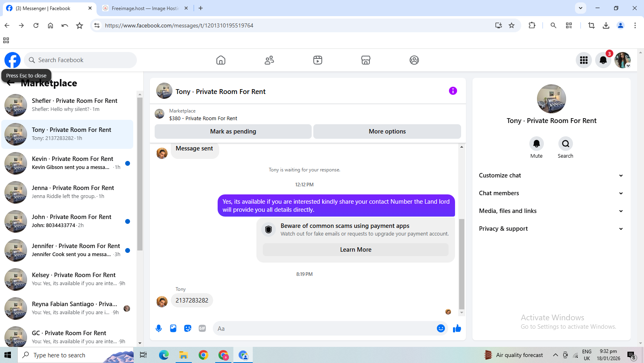
Task: Expand the Chat members section
Action: (x=551, y=193)
